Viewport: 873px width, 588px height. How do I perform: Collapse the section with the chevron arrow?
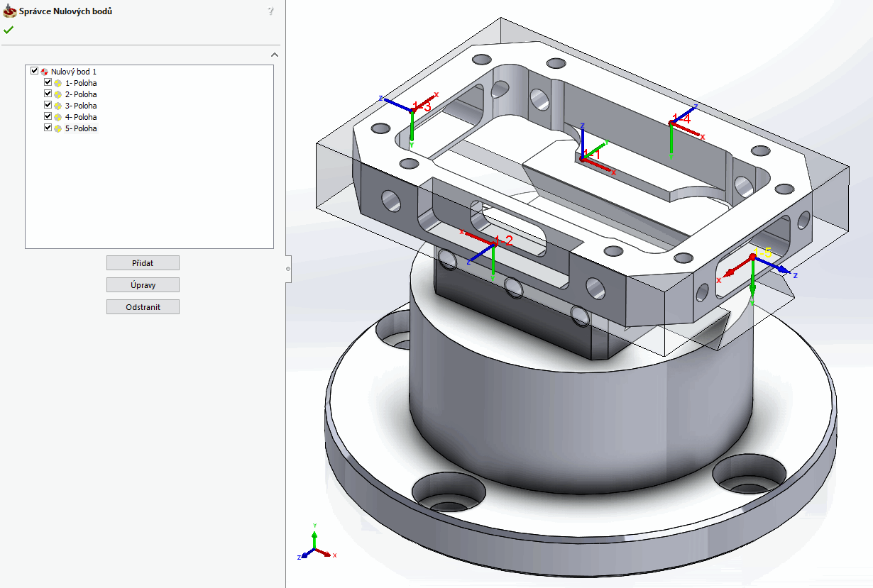click(275, 55)
